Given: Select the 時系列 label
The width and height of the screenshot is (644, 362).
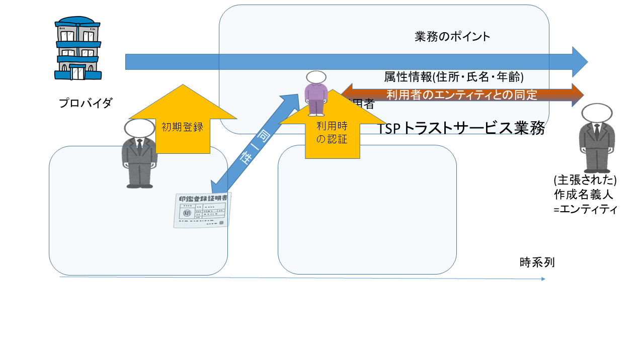Looking at the screenshot, I should pyautogui.click(x=537, y=262).
